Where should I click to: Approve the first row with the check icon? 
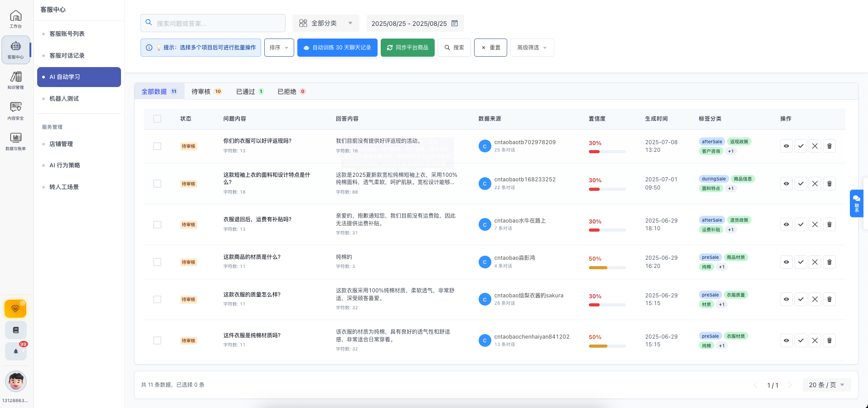pos(800,146)
